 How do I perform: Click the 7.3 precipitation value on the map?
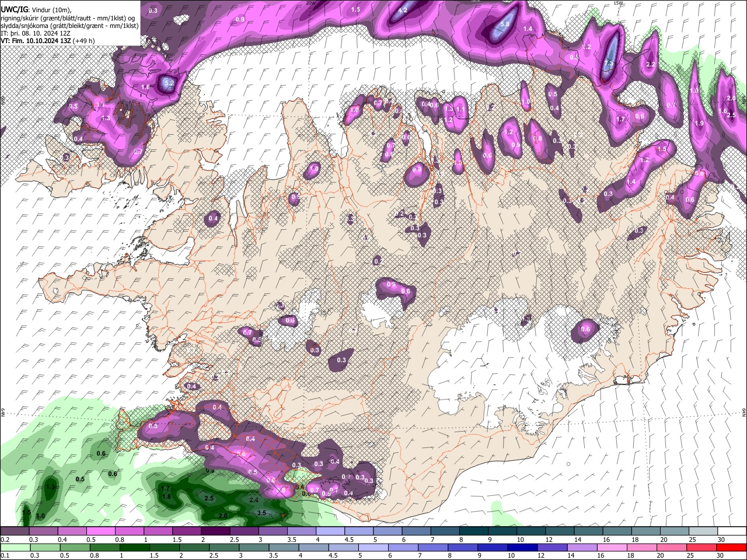click(x=609, y=64)
